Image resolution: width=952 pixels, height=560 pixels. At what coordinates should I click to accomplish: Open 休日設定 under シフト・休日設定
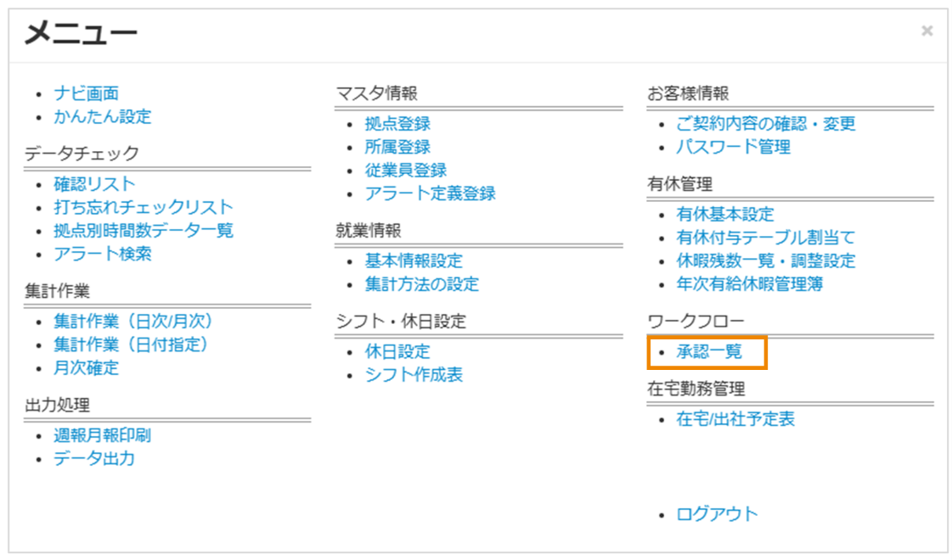395,350
